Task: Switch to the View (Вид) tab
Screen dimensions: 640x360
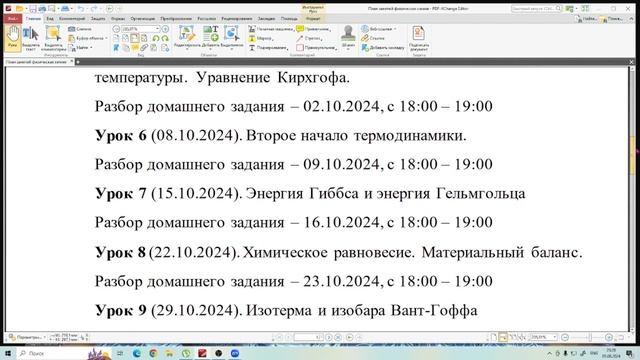Action: click(50, 19)
